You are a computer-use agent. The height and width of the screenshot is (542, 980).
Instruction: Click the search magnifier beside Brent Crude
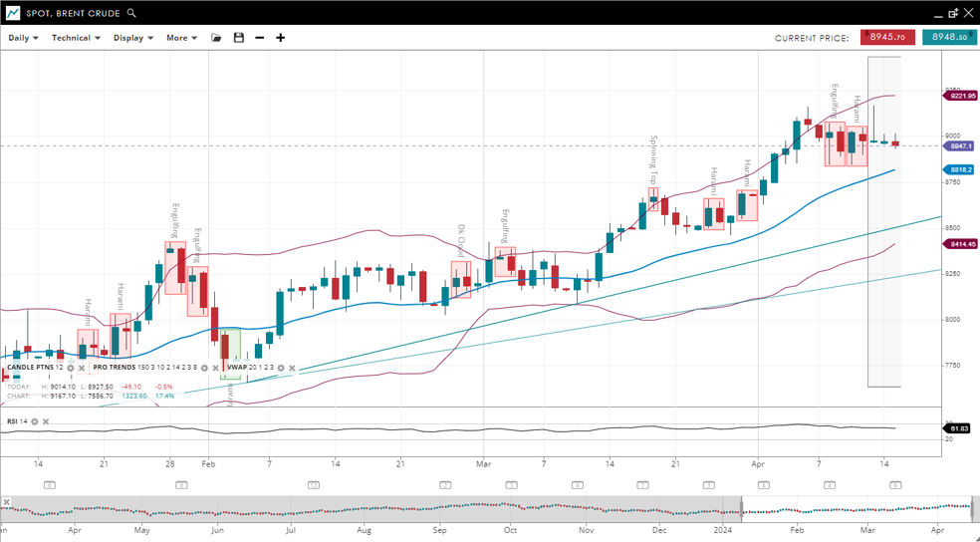132,13
